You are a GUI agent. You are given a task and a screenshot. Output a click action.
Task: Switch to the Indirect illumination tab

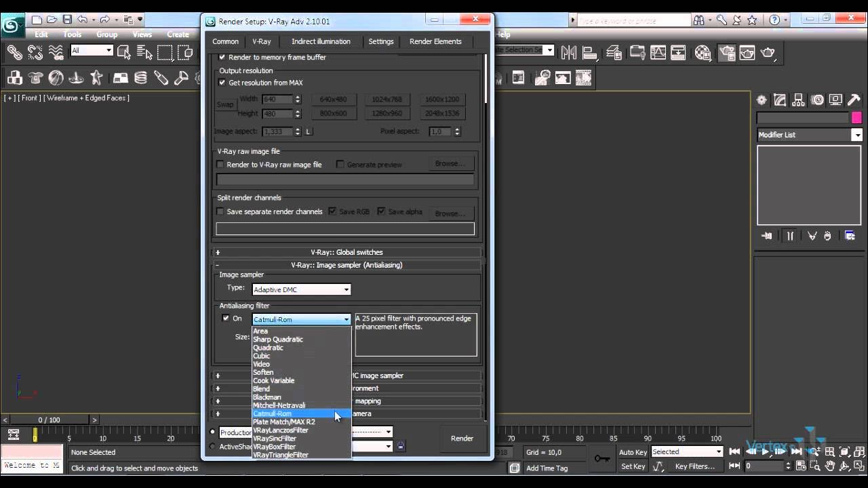[321, 41]
